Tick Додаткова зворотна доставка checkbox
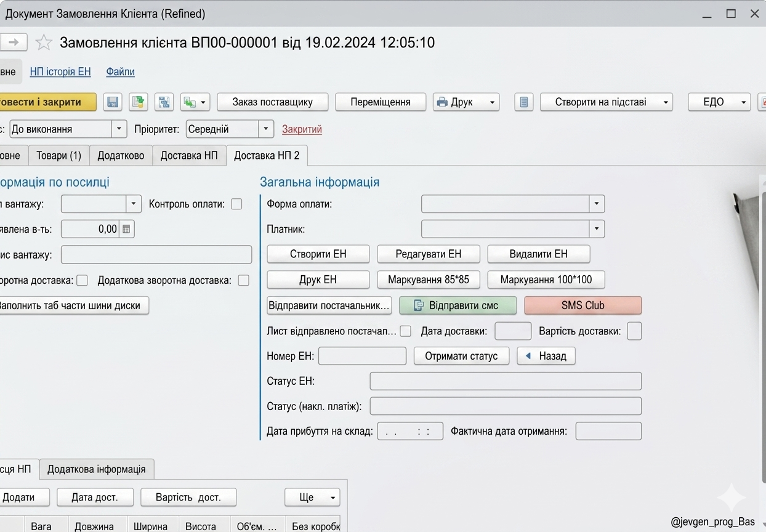 (x=244, y=280)
